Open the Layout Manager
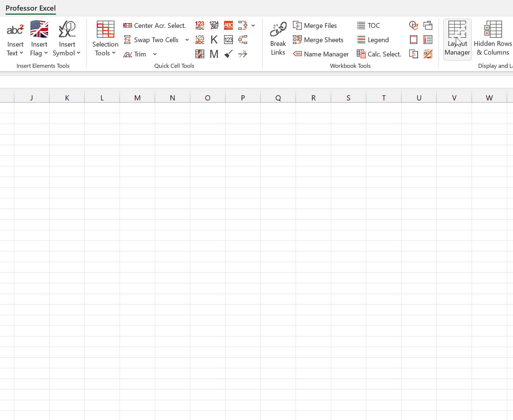The image size is (513, 420). 457,38
